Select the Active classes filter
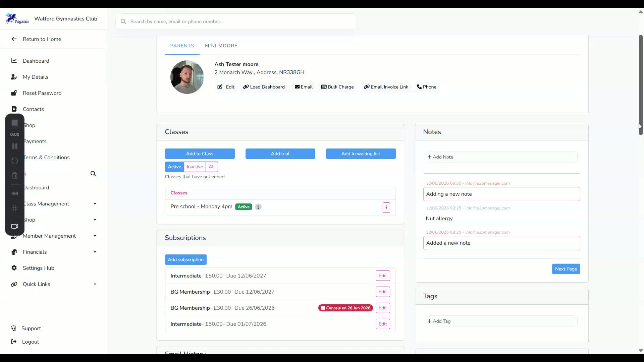This screenshot has width=644, height=362. click(x=174, y=167)
